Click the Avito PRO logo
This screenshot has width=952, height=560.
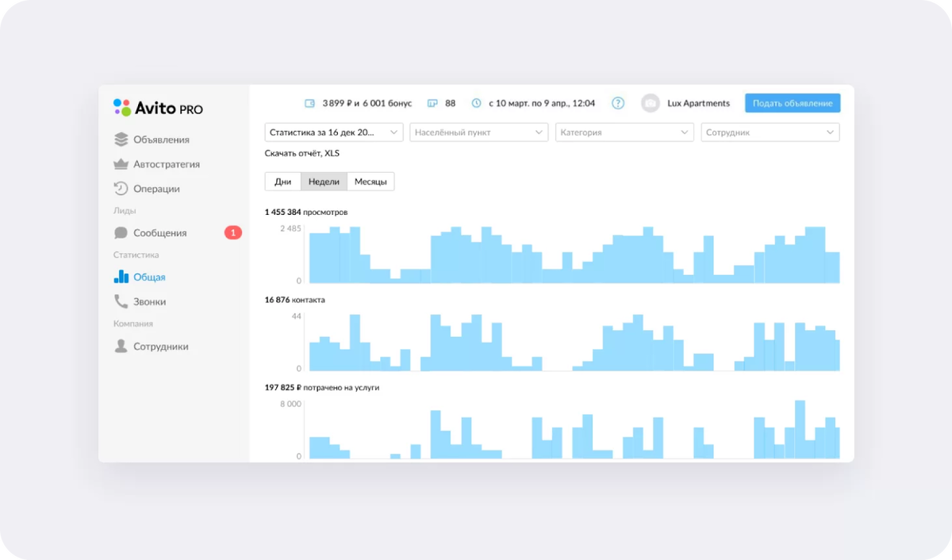pyautogui.click(x=158, y=108)
